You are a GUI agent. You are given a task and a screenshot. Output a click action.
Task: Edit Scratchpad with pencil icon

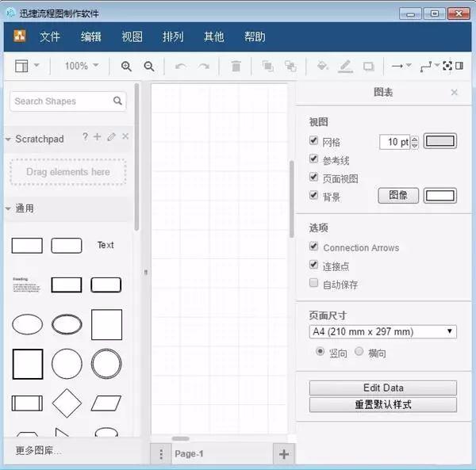[111, 137]
